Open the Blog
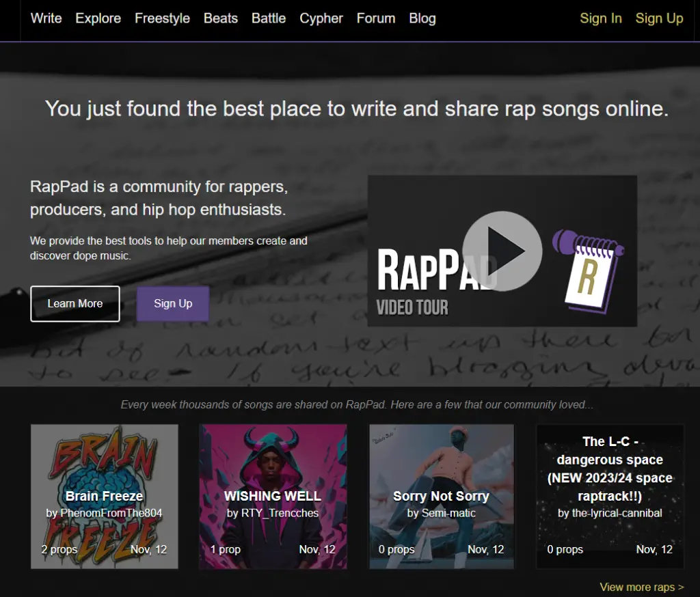This screenshot has width=700, height=597. pyautogui.click(x=422, y=18)
